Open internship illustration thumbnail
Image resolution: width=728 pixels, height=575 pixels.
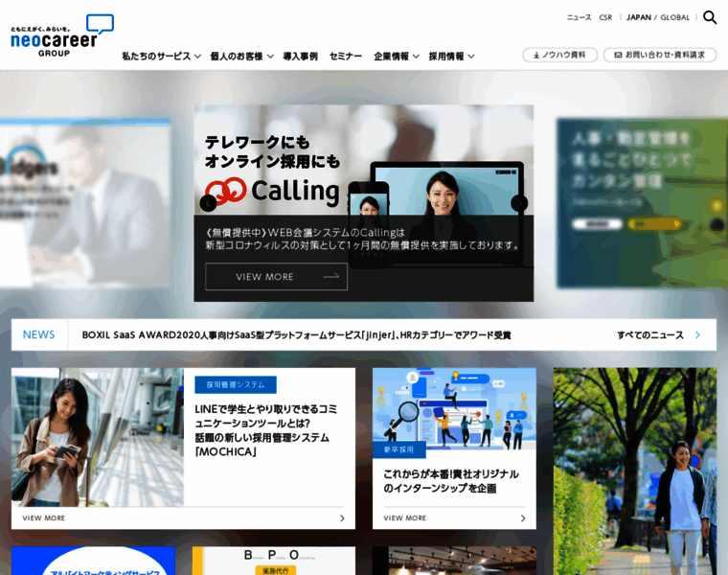(454, 408)
